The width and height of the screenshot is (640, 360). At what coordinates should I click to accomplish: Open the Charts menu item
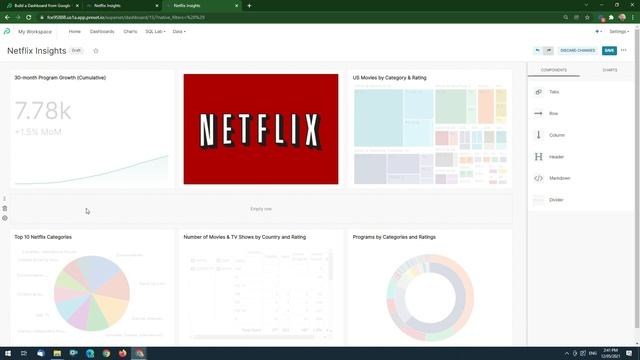click(130, 31)
